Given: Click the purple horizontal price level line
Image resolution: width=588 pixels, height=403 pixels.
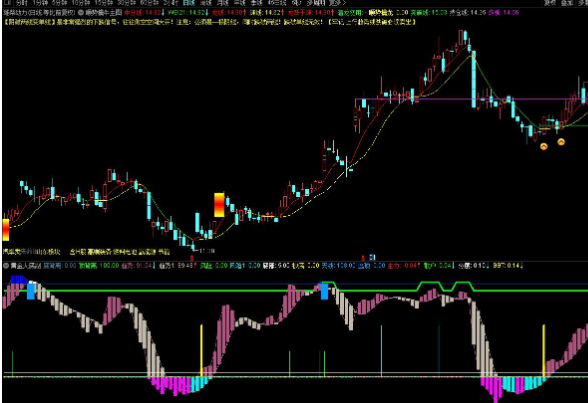Looking at the screenshot, I should pos(471,99).
